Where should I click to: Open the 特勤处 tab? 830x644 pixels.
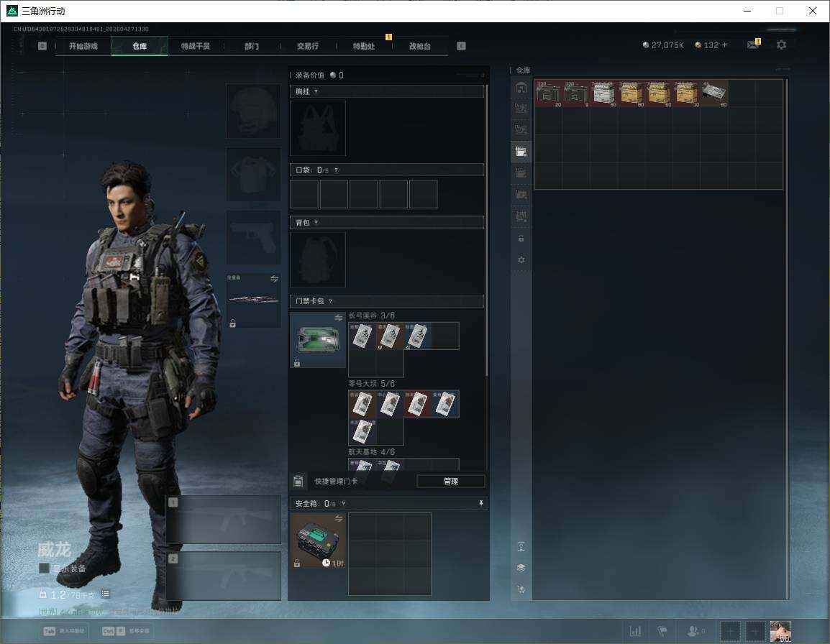pyautogui.click(x=364, y=46)
